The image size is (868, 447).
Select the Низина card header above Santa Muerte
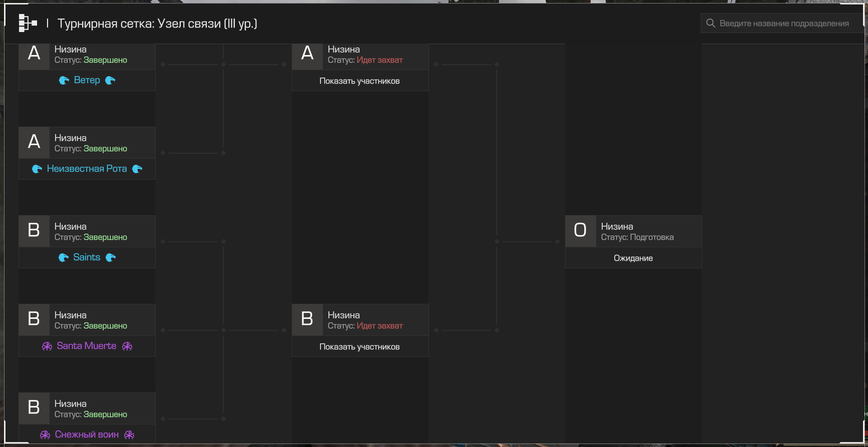[x=87, y=320]
